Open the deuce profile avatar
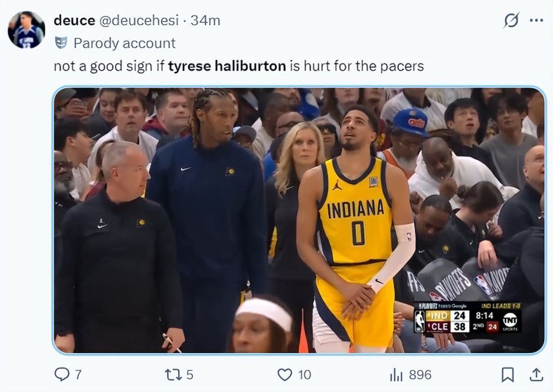 (x=26, y=29)
